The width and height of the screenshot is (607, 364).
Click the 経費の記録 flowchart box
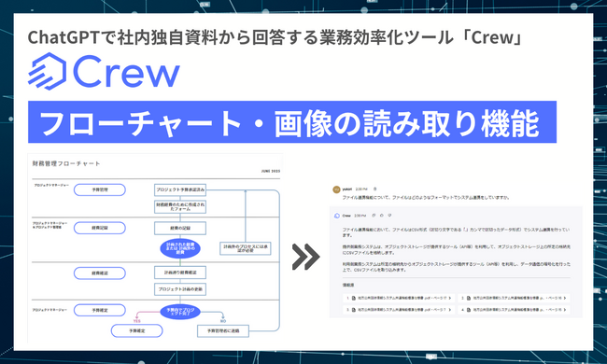180,229
